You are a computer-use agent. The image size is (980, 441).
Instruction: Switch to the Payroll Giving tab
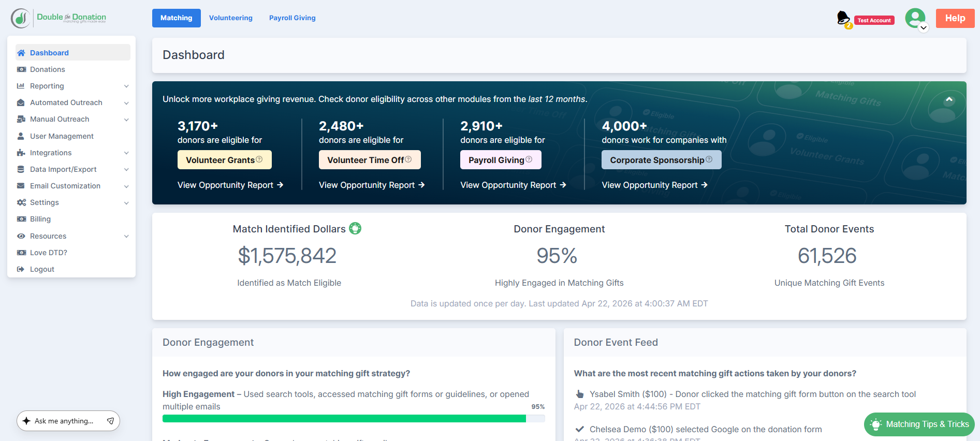point(292,18)
